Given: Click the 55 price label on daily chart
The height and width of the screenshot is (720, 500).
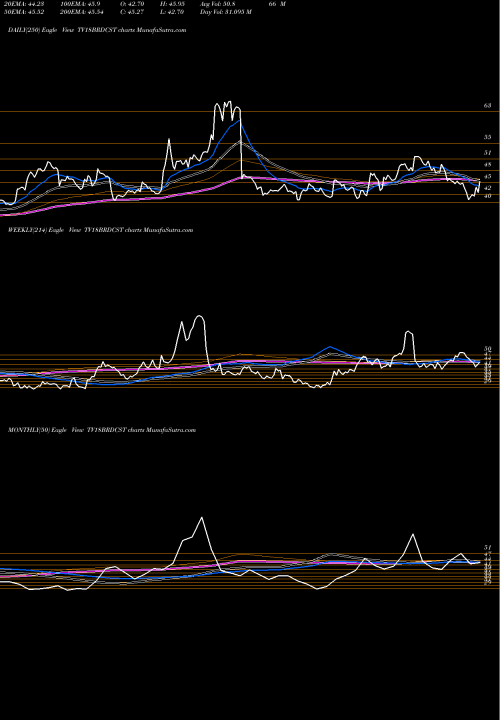Looking at the screenshot, I should click(x=488, y=137).
